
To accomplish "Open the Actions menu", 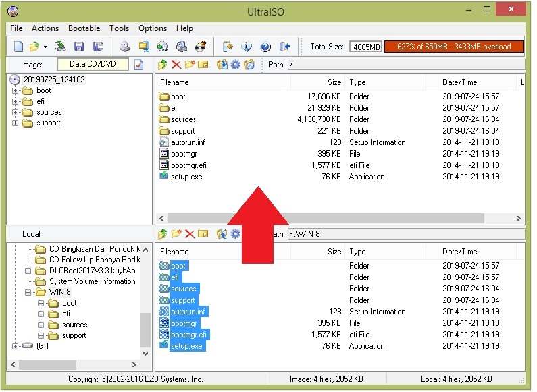I will click(x=45, y=28).
